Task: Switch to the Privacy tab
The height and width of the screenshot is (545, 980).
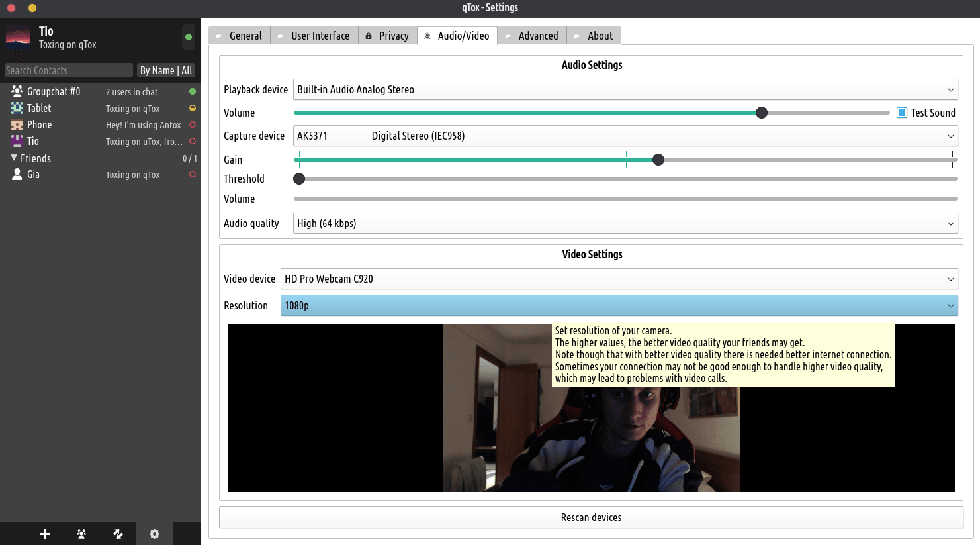Action: coord(388,36)
